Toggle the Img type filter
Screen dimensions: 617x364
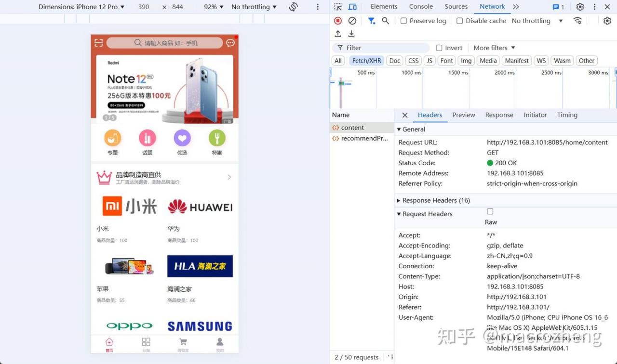coord(466,61)
